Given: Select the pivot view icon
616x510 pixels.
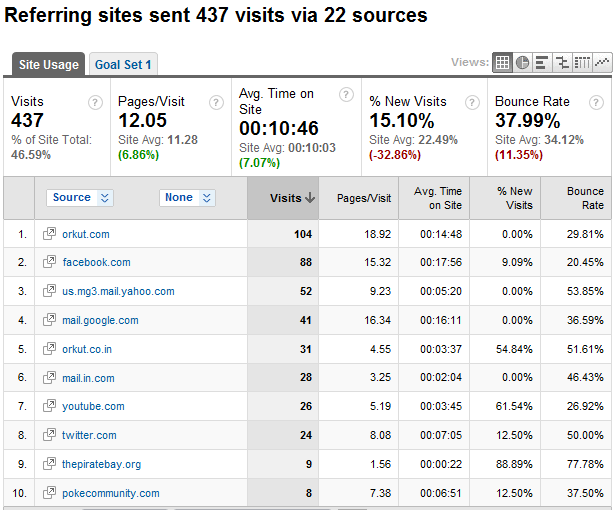Looking at the screenshot, I should pyautogui.click(x=582, y=62).
